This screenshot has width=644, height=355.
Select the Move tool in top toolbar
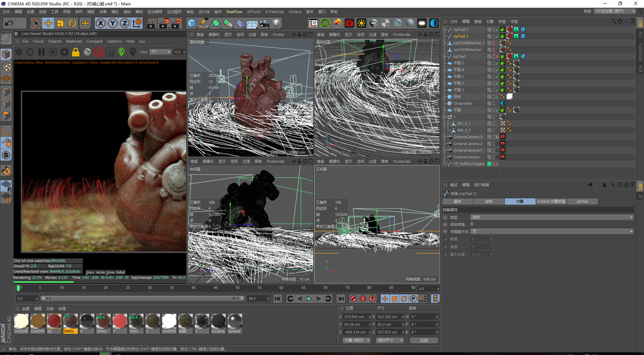pyautogui.click(x=48, y=23)
